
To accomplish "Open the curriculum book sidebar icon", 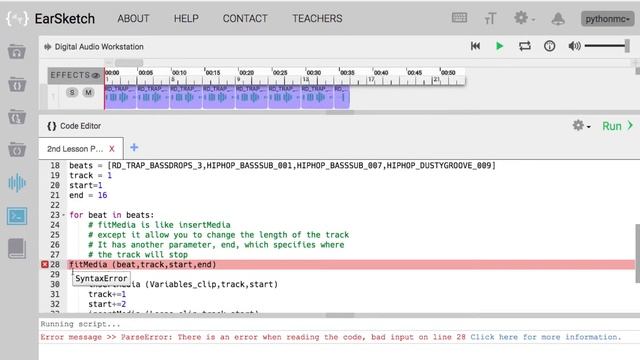I will pos(17,249).
